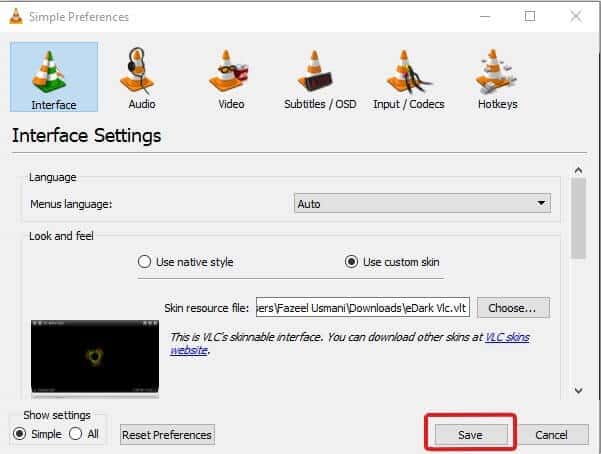601x454 pixels.
Task: Open the Video preferences category
Action: coord(231,77)
